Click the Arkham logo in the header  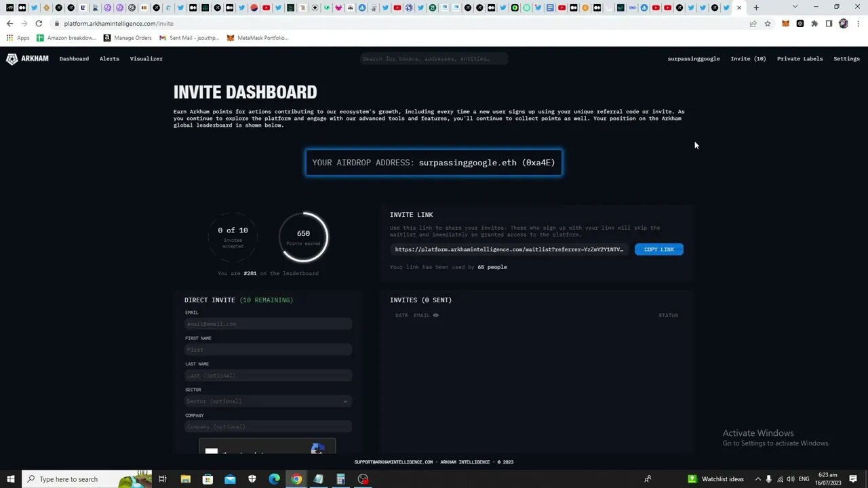[27, 59]
